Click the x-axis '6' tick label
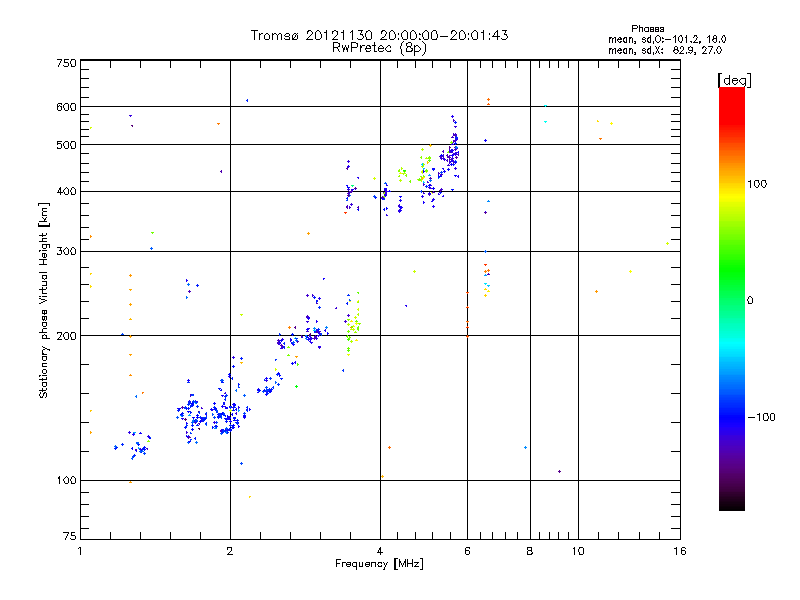Image resolution: width=800 pixels, height=600 pixels. (x=467, y=551)
